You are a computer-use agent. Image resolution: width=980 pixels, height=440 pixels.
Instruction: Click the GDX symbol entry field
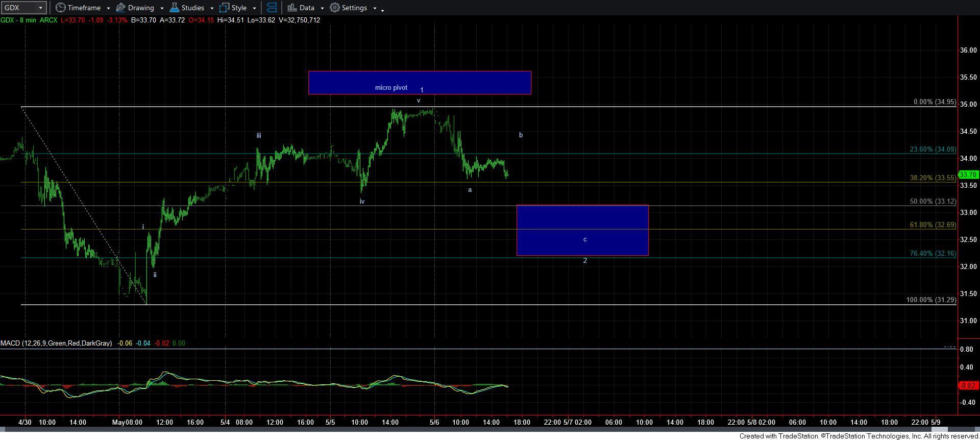(18, 8)
